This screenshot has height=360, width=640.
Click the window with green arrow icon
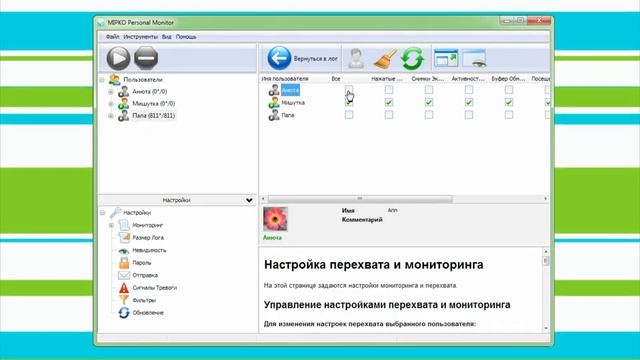(x=446, y=58)
